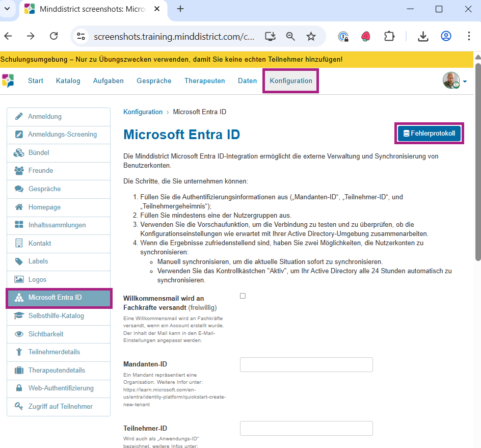Viewport: 481px width, 448px height.
Task: Open the Kontakt sidebar link
Action: [59, 243]
